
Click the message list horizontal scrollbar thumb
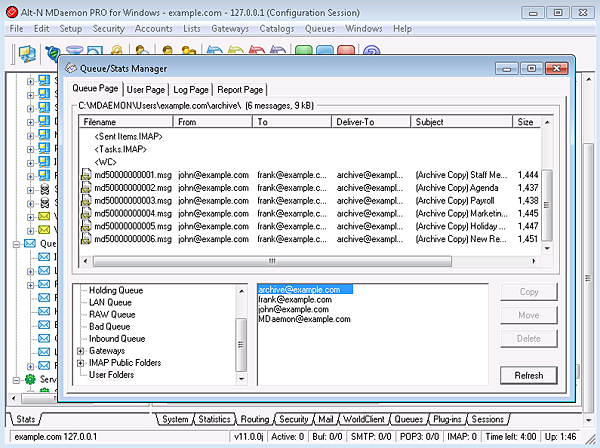pyautogui.click(x=272, y=261)
